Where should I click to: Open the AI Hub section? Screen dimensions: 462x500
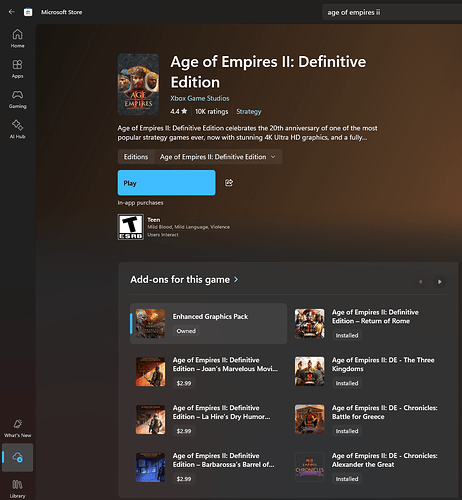pyautogui.click(x=17, y=129)
